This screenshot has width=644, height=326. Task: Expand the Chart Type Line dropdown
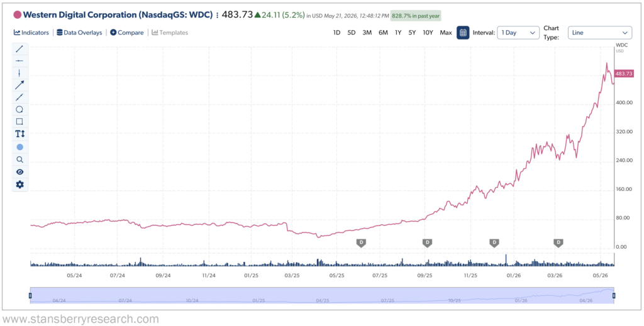point(599,33)
